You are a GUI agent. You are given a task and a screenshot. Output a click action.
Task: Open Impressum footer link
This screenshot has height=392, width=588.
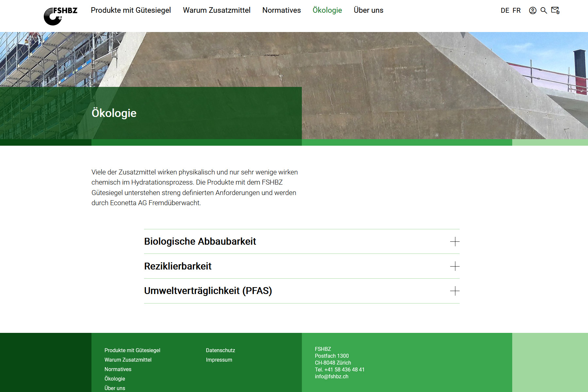[x=219, y=360]
